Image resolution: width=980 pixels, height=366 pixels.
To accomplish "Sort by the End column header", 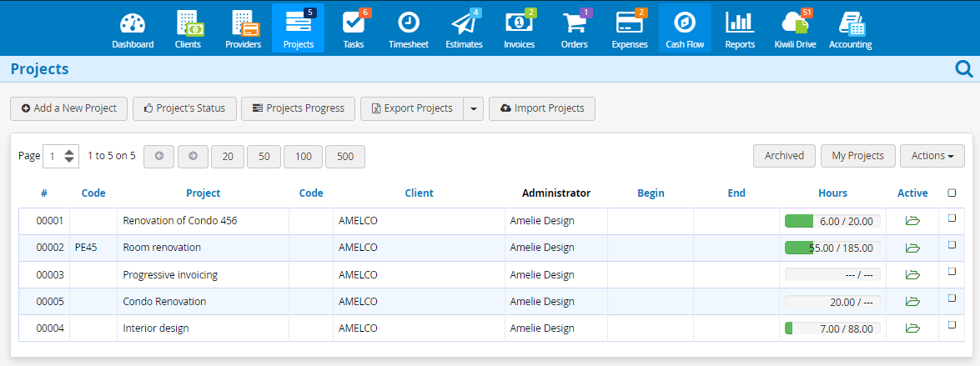I will coord(736,193).
